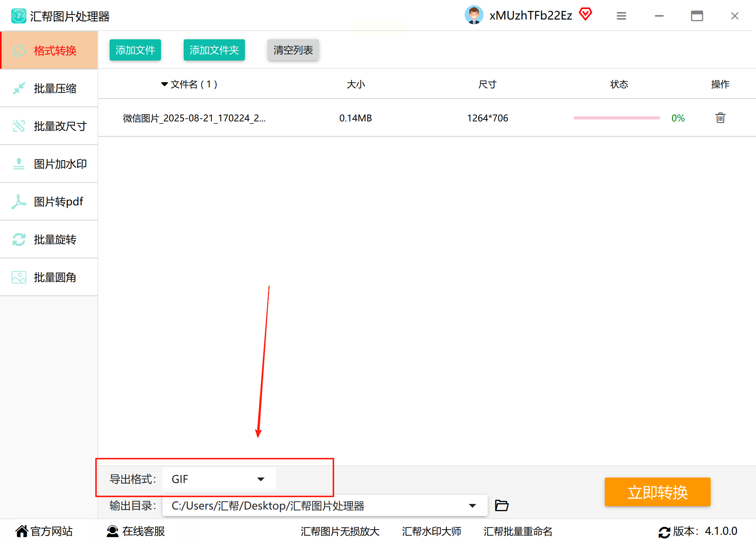This screenshot has height=544, width=756.
Task: Open the hamburger main menu
Action: click(621, 16)
